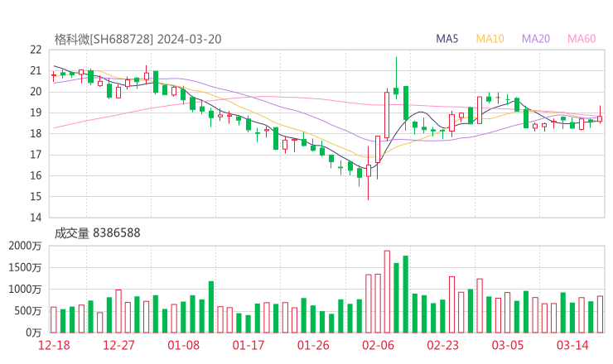
Task: Click the 2000万 volume axis label
Action: [25, 246]
